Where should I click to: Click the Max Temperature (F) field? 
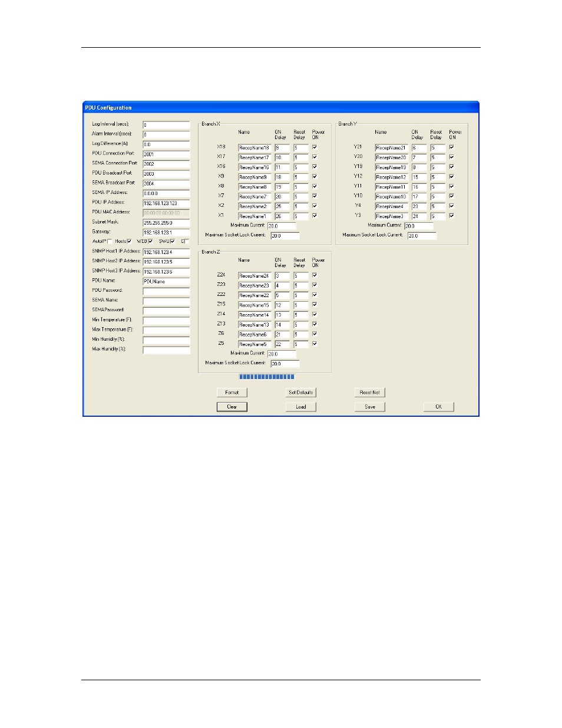click(166, 331)
